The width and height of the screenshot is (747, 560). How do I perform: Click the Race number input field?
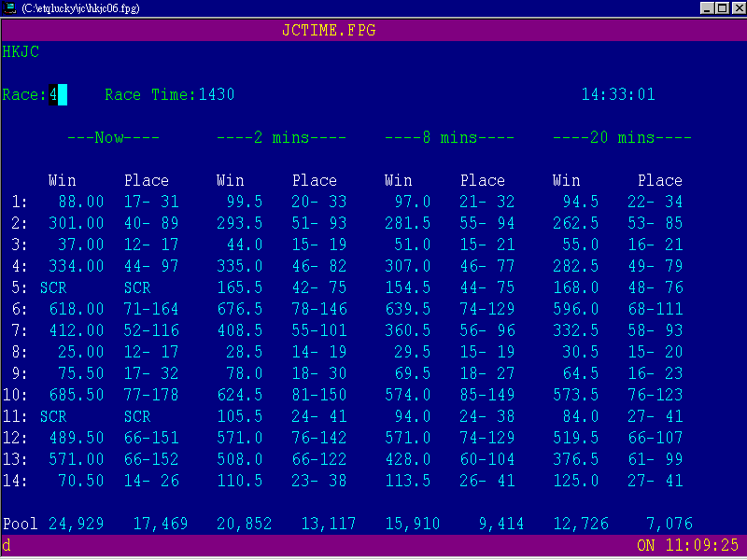click(58, 94)
